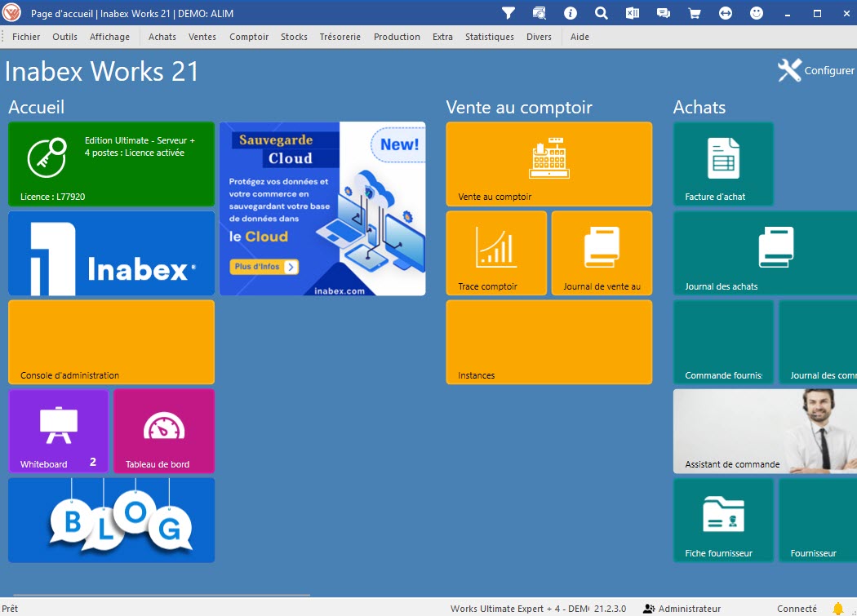Expand the Production menu
This screenshot has width=857, height=616.
click(x=397, y=37)
